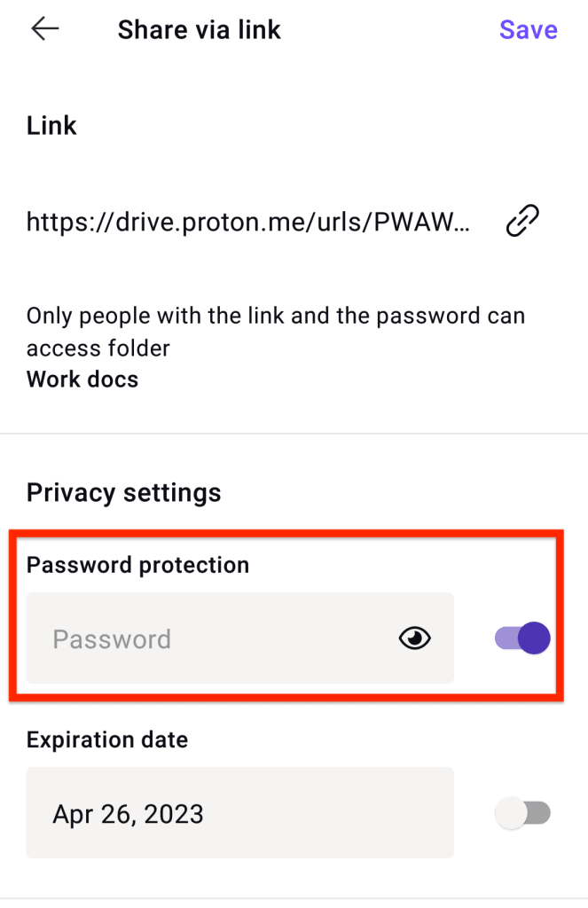
Task: Click the Privacy settings heading
Action: point(123,492)
